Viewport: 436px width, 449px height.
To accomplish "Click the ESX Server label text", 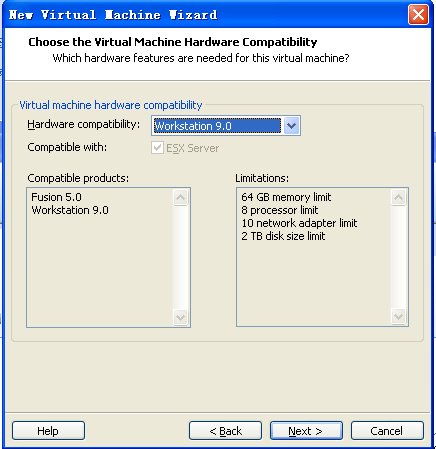I will 192,148.
